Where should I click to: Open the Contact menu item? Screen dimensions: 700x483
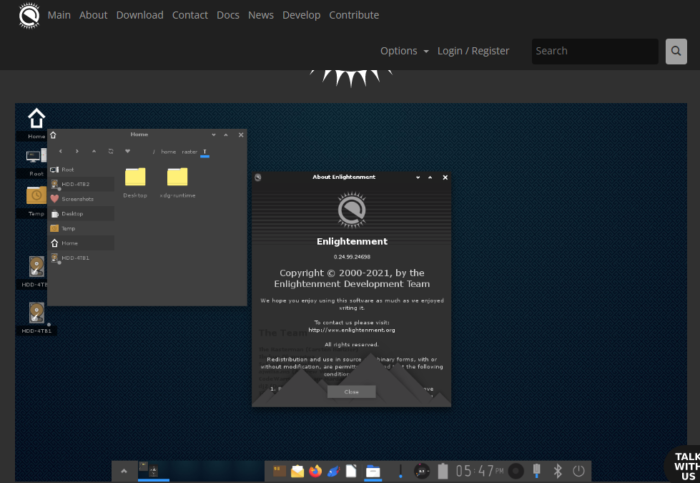coord(190,15)
